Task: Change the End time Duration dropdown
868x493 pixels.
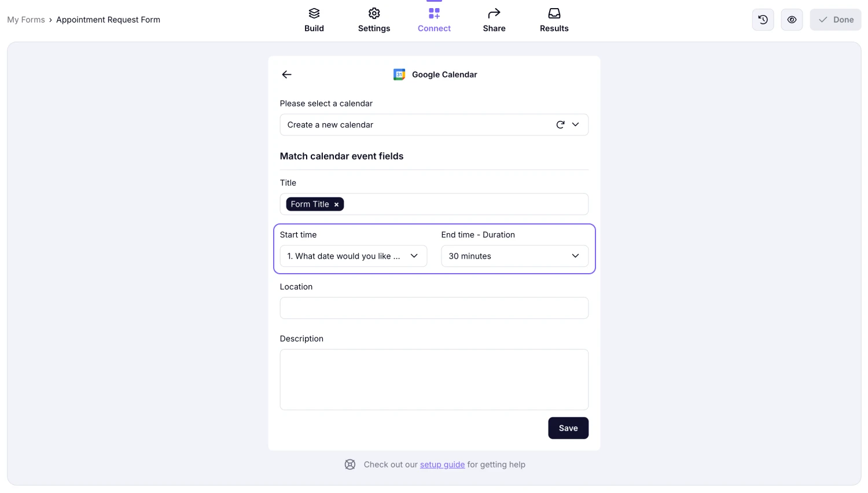Action: point(514,256)
